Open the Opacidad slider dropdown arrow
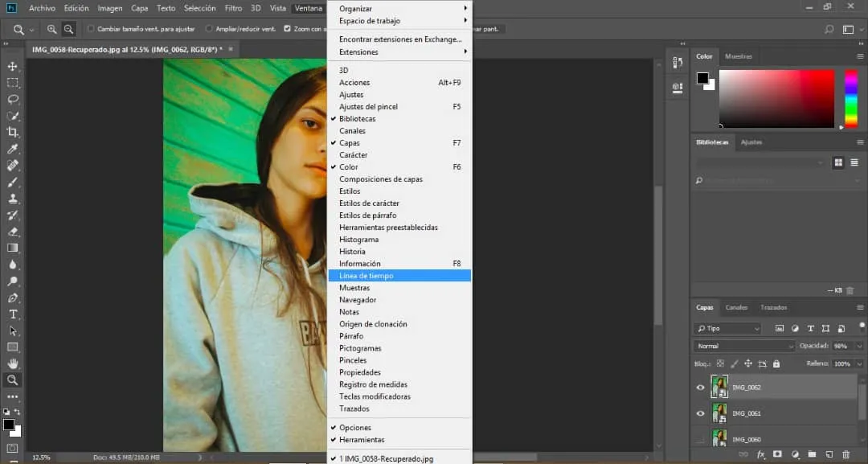 click(x=859, y=346)
